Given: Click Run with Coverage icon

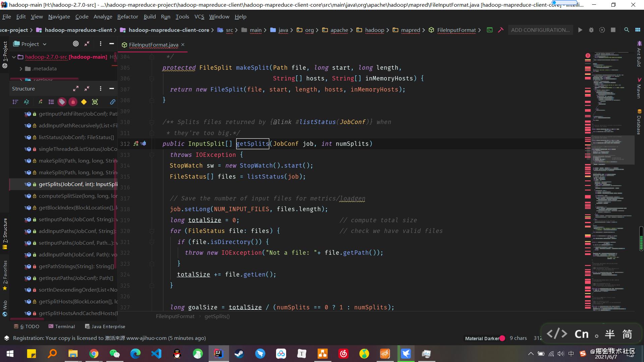Looking at the screenshot, I should point(602,30).
